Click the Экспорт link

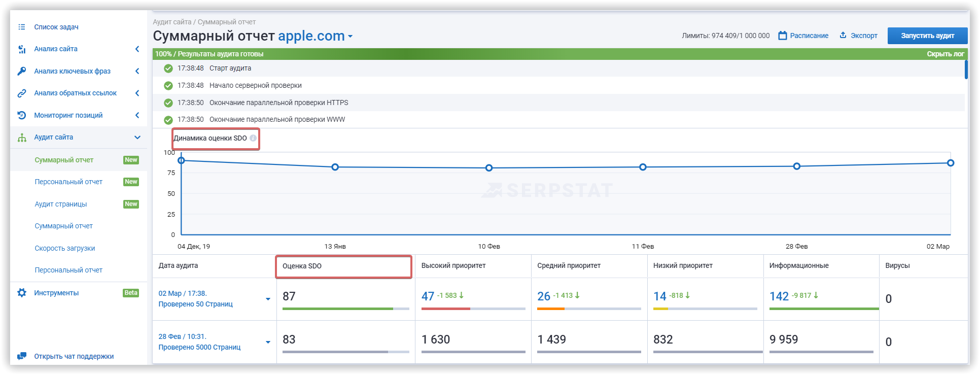(864, 36)
